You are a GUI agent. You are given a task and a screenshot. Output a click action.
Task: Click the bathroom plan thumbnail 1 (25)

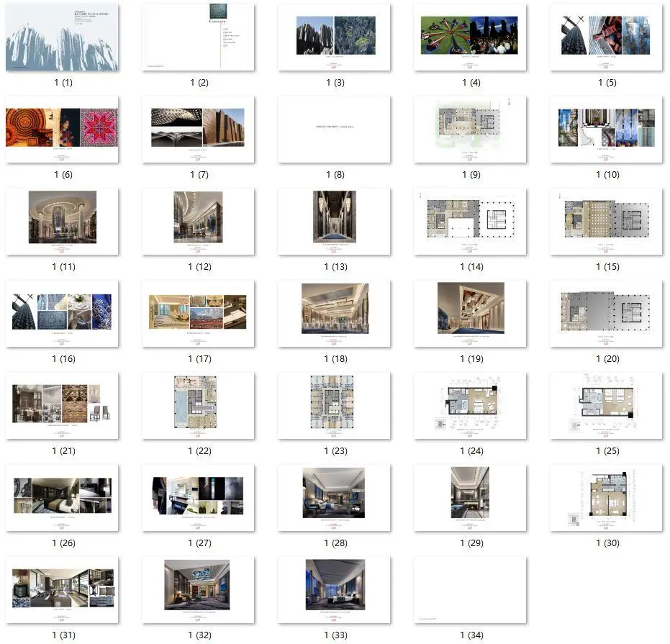point(605,405)
